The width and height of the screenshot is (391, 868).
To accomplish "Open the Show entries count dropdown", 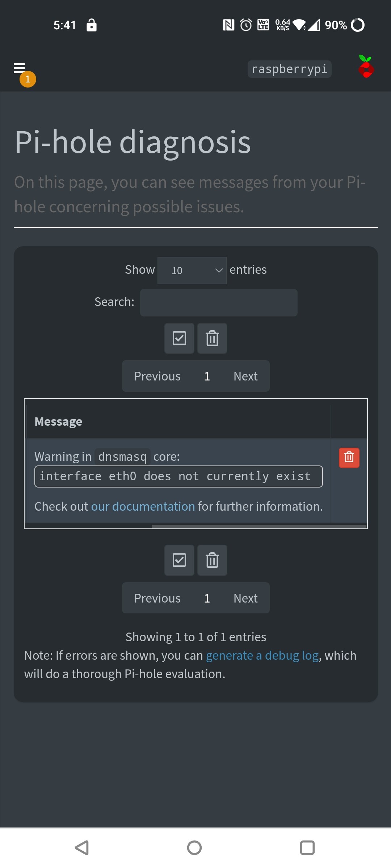I will click(x=192, y=271).
